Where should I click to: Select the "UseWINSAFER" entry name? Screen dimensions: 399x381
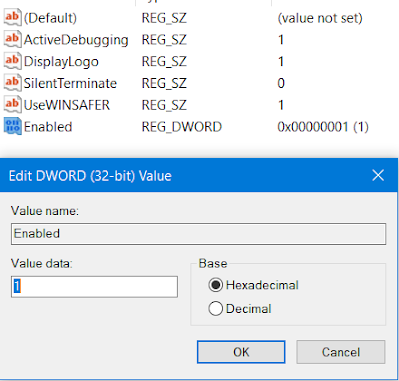(67, 105)
